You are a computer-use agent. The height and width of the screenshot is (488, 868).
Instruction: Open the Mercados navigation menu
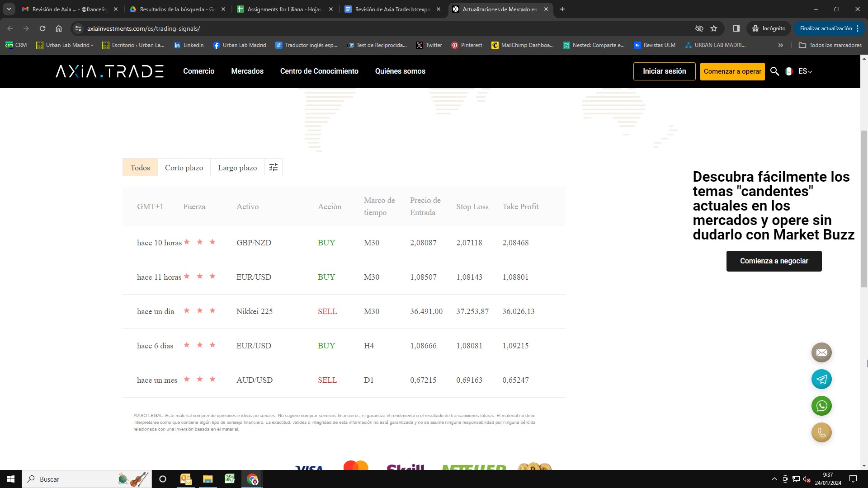pyautogui.click(x=247, y=71)
